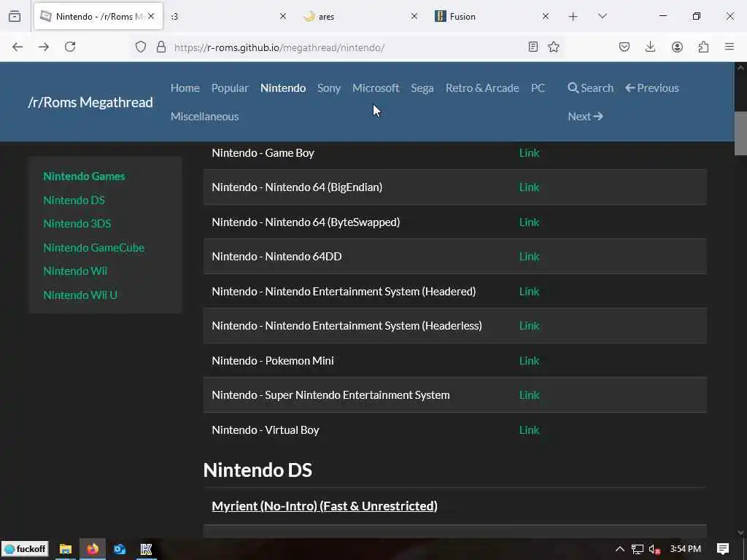Viewport: 747px width, 560px height.
Task: Jump to Nintendo 3DS in sidebar
Action: click(77, 223)
